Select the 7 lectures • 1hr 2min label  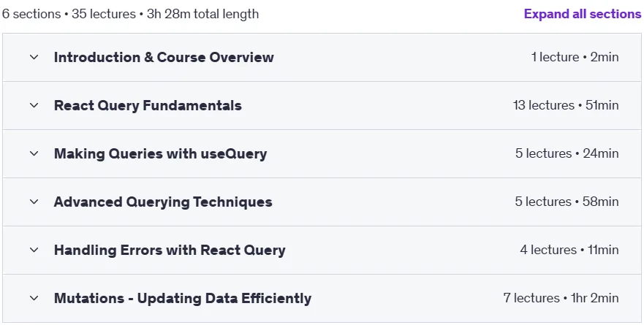561,298
